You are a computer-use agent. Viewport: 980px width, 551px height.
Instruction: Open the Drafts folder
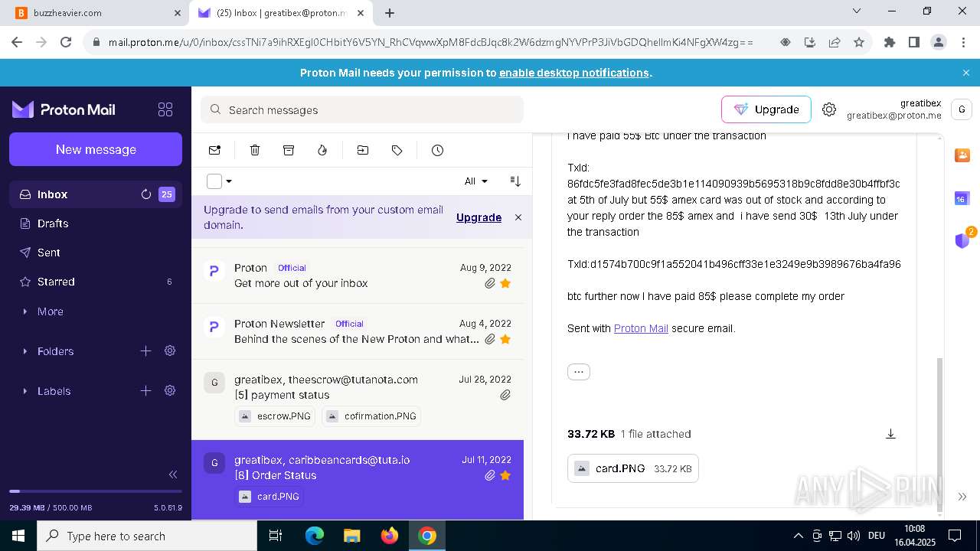click(x=96, y=223)
